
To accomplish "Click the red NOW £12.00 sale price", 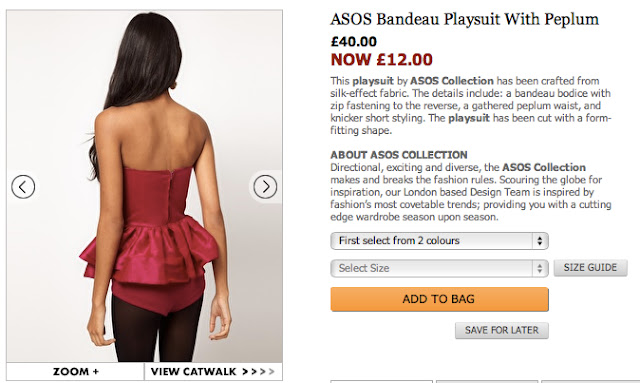I will [381, 60].
